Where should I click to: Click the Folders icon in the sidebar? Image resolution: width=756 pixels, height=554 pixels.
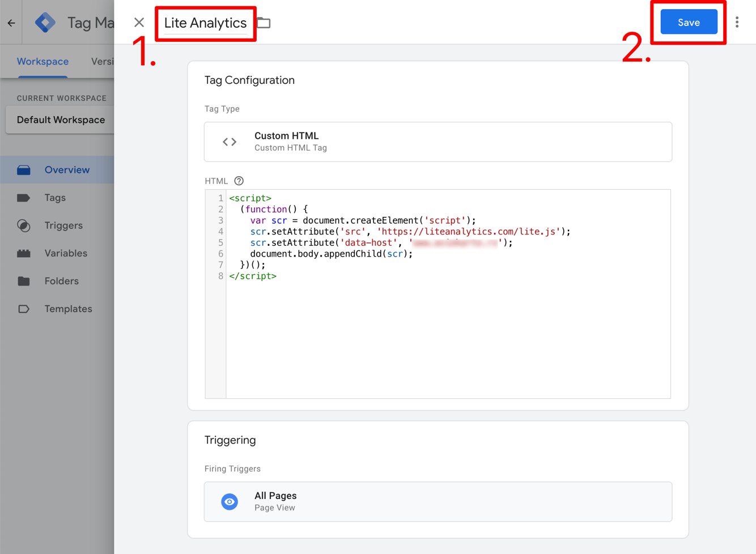(x=23, y=281)
